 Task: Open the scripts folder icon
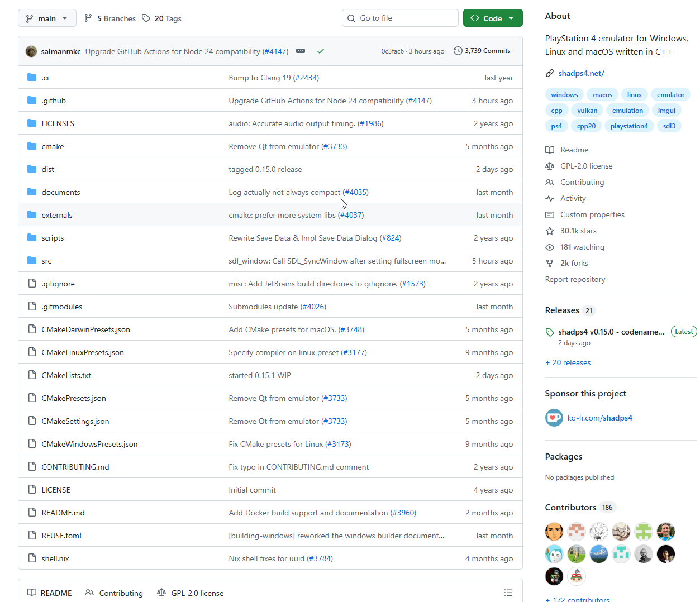32,237
